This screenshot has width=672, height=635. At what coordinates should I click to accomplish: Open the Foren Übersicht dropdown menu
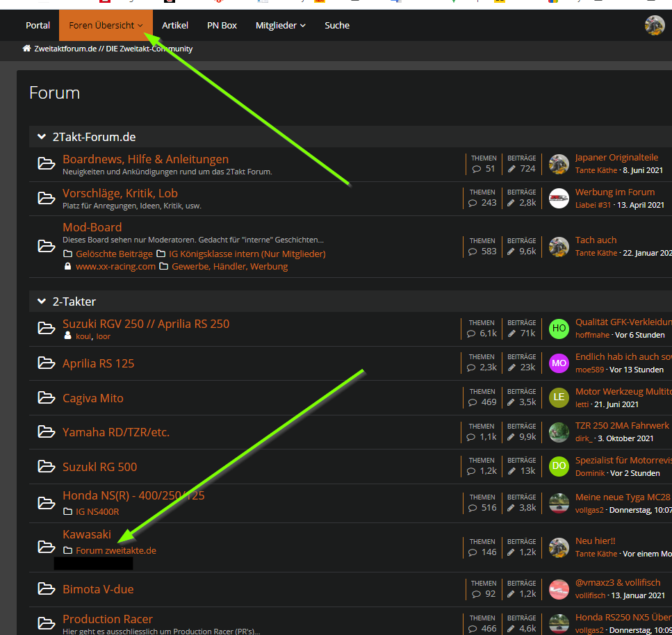point(106,26)
